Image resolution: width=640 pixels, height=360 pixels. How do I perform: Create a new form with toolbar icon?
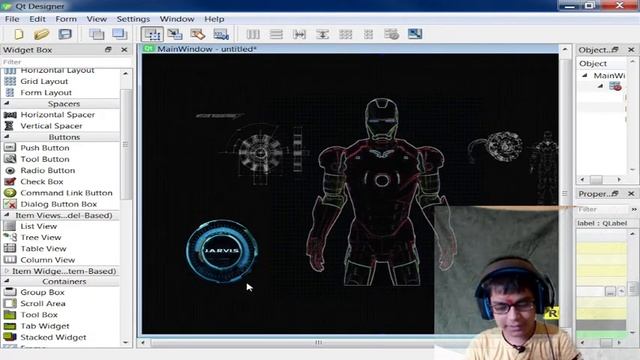point(19,34)
